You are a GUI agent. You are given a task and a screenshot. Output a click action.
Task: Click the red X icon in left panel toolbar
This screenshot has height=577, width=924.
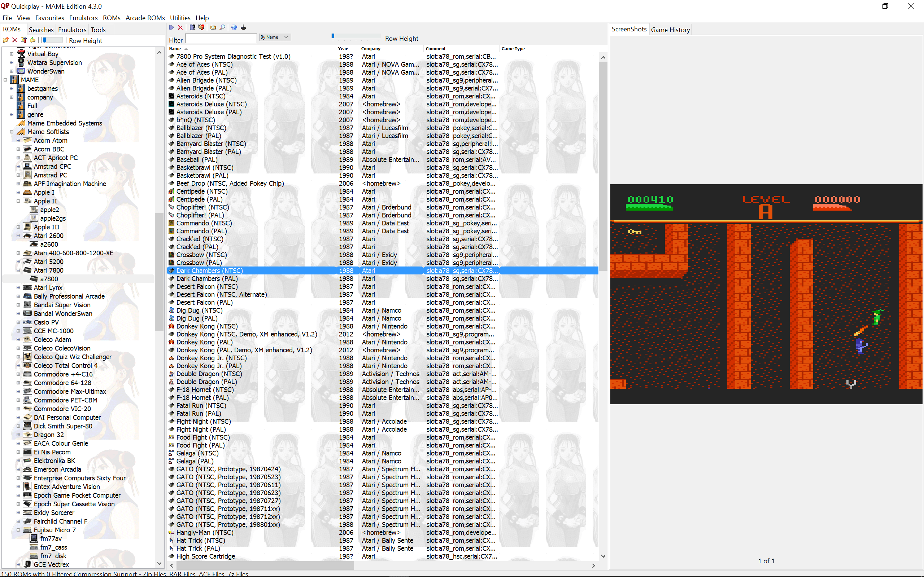[x=14, y=40]
